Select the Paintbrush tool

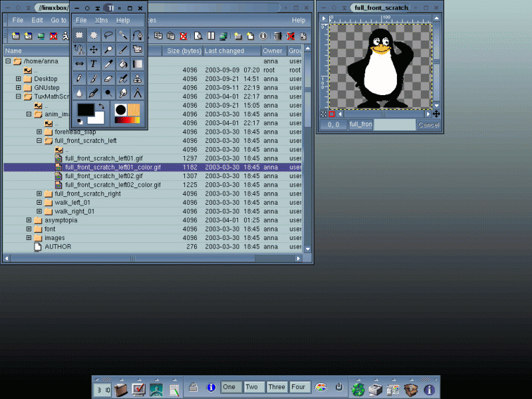click(x=94, y=78)
